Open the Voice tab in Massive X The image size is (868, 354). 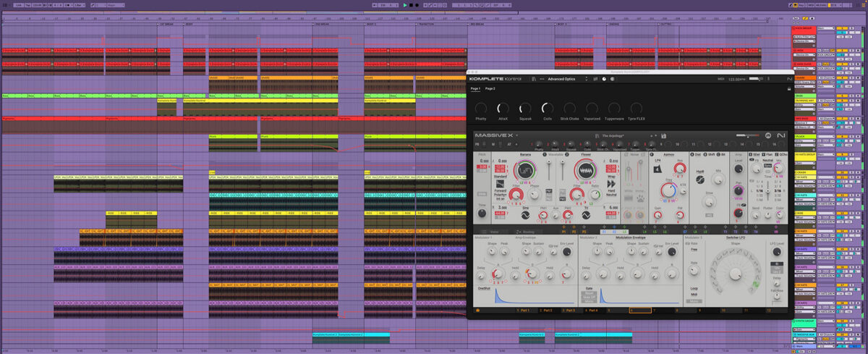coord(493,232)
